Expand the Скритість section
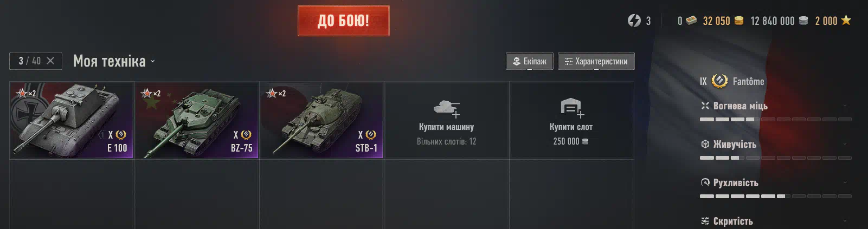Viewport: 868px width, 229px height. coord(845,221)
